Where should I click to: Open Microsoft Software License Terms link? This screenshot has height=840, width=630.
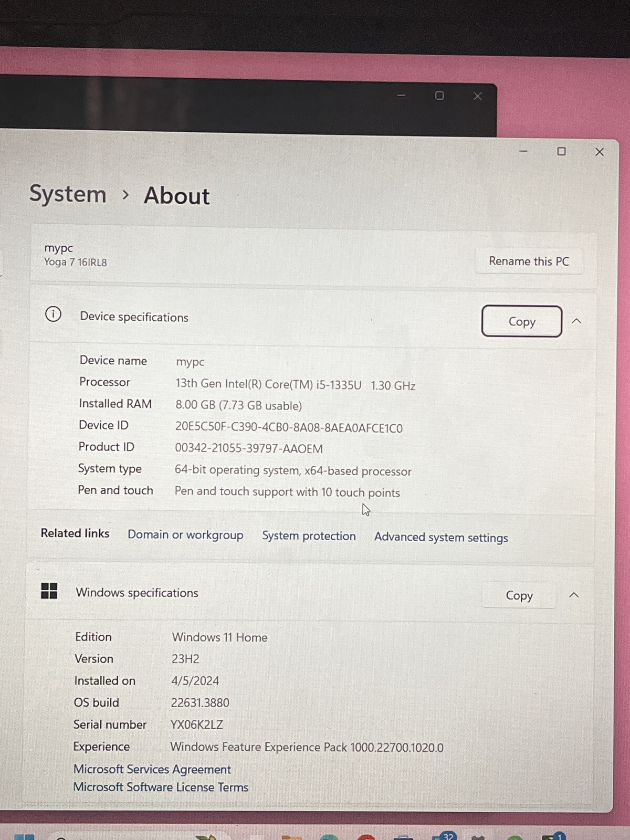click(161, 787)
